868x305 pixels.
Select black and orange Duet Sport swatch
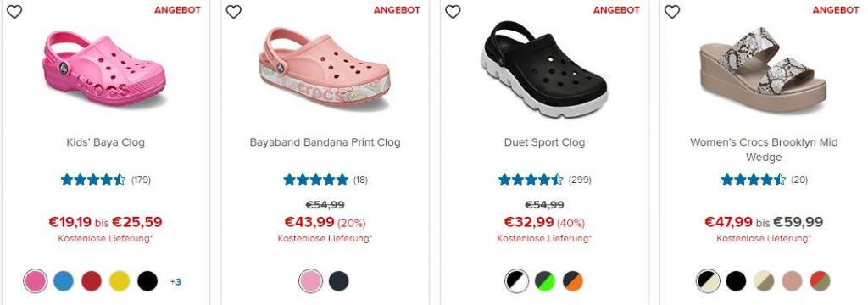(x=573, y=281)
